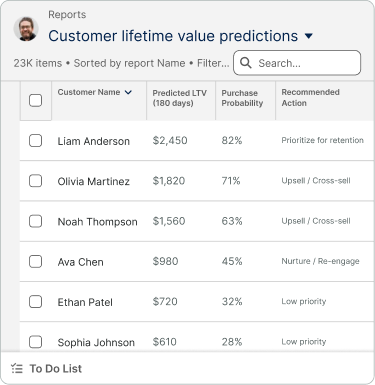Image resolution: width=375 pixels, height=385 pixels.
Task: Open the Liam Anderson customer name
Action: click(94, 141)
